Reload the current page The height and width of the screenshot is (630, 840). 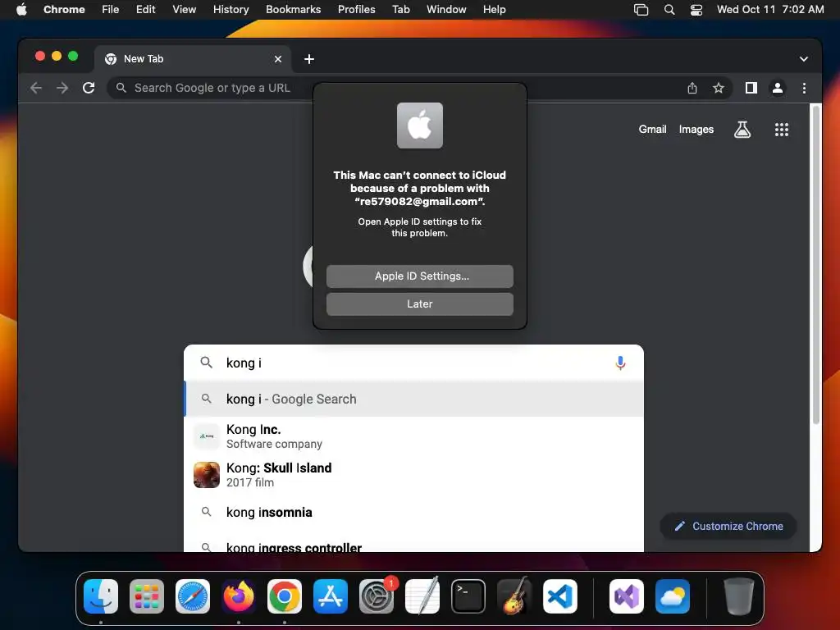point(89,88)
